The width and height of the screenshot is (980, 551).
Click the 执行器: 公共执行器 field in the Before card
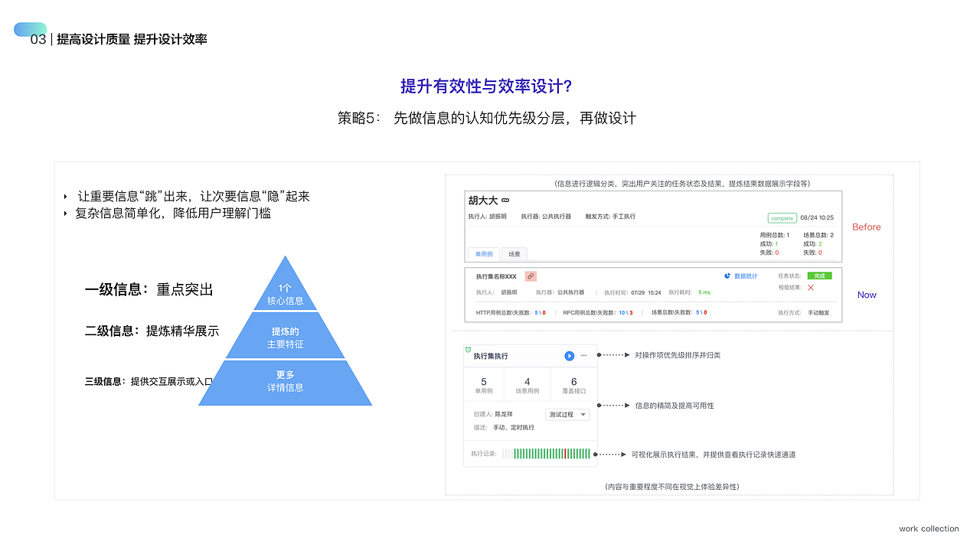[546, 217]
